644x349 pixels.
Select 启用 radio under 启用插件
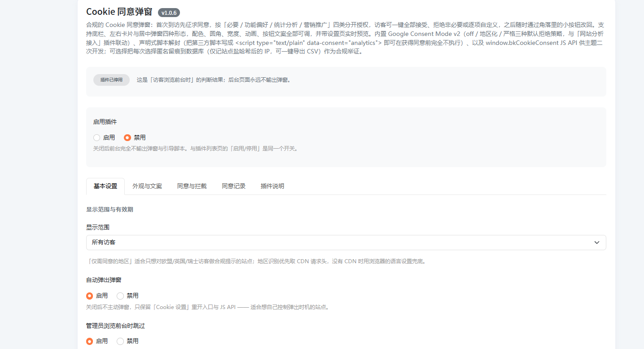click(96, 137)
